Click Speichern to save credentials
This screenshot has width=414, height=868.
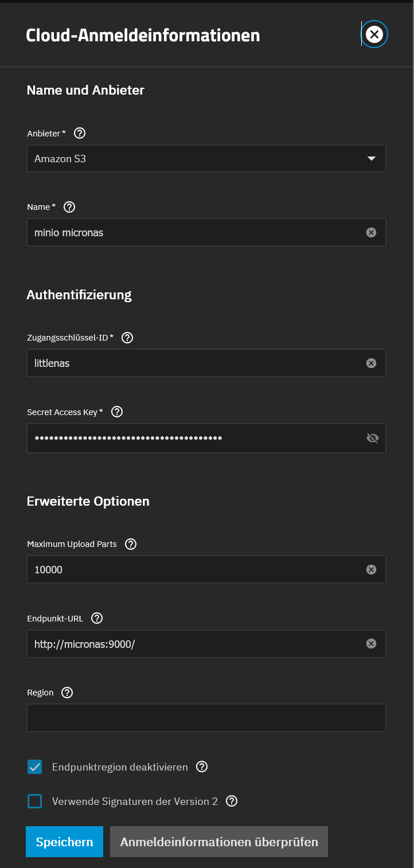(64, 842)
